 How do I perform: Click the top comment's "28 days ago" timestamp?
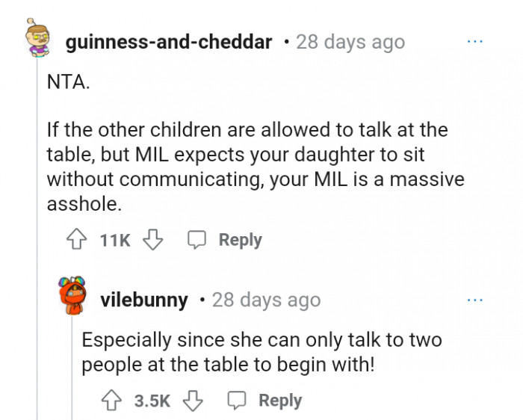point(350,42)
